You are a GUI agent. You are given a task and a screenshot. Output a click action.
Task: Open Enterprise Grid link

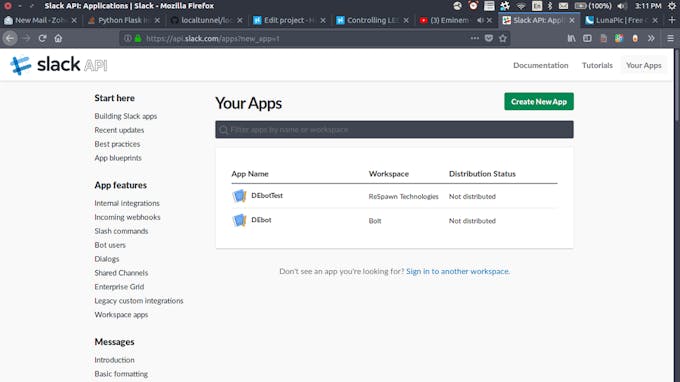click(119, 287)
